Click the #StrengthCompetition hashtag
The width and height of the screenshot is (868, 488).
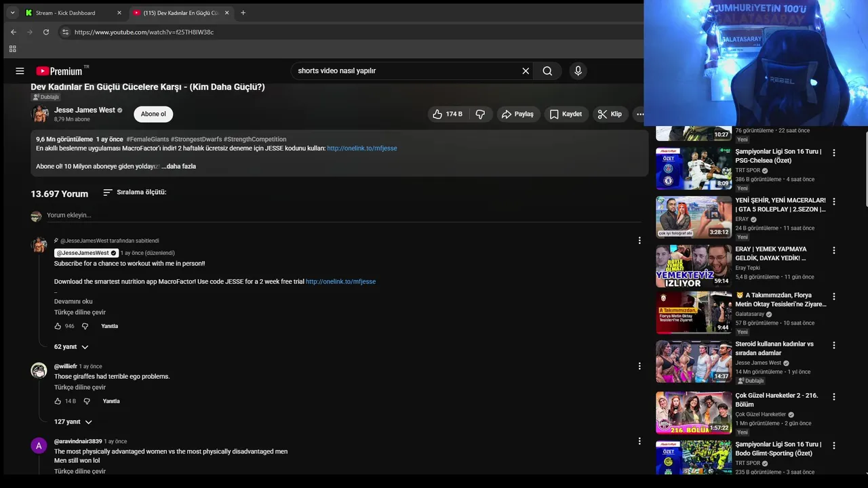(255, 139)
